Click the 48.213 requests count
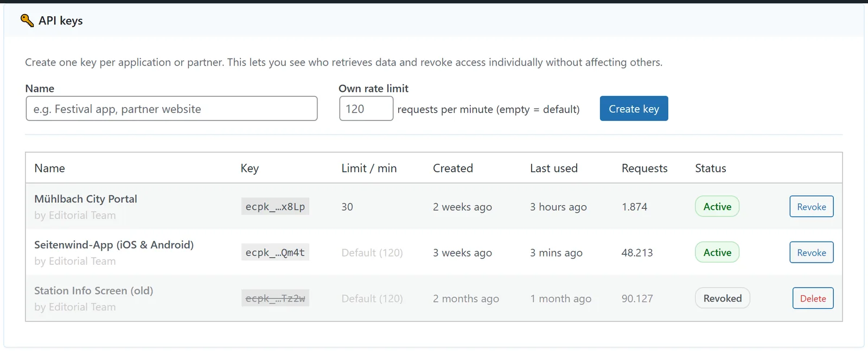Screen dimensions: 868x351 tap(637, 253)
